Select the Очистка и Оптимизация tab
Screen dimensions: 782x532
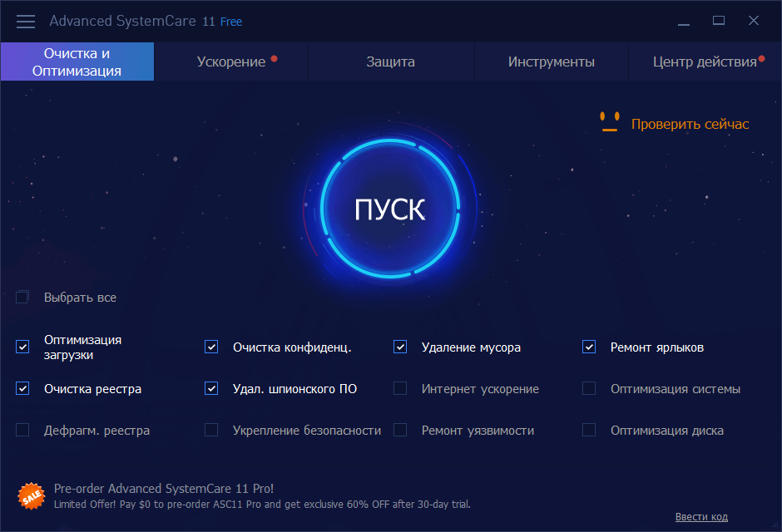click(77, 62)
